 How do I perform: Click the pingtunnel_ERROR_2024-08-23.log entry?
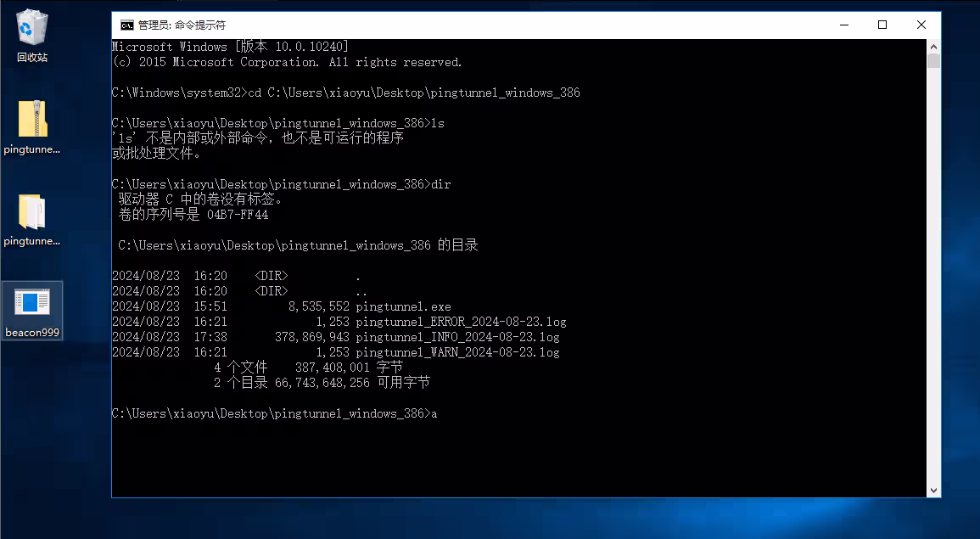(461, 322)
